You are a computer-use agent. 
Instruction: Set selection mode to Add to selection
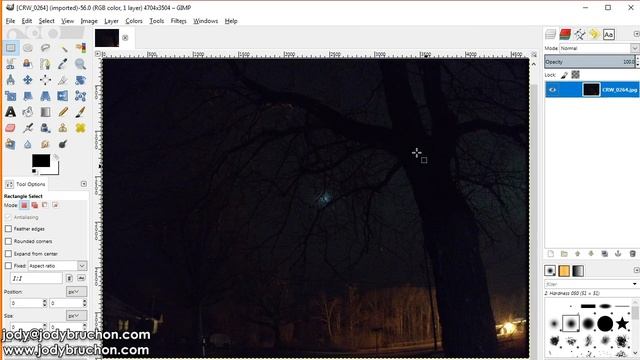pos(35,205)
